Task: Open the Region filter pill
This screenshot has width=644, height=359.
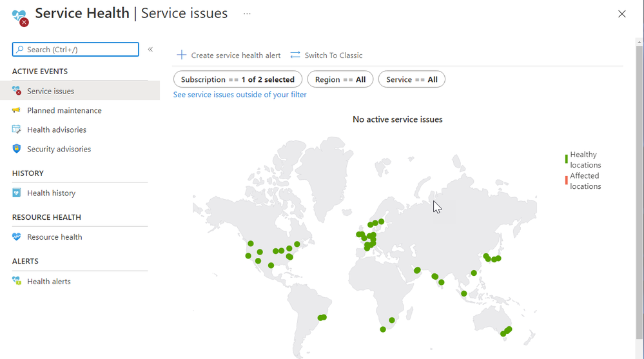Action: coord(340,79)
